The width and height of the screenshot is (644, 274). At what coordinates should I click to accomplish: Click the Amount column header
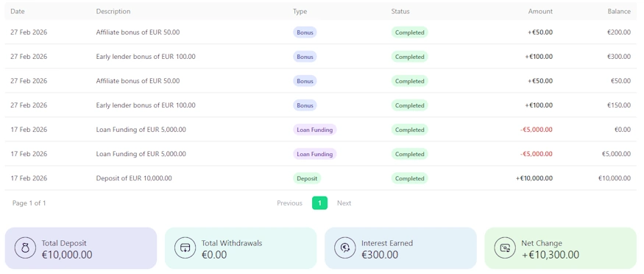pyautogui.click(x=540, y=12)
